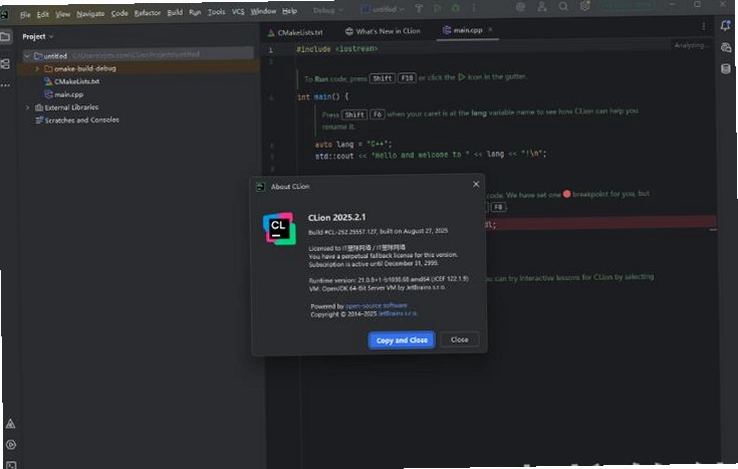Open the Structure tool window icon
The width and height of the screenshot is (738, 469).
pyautogui.click(x=5, y=63)
